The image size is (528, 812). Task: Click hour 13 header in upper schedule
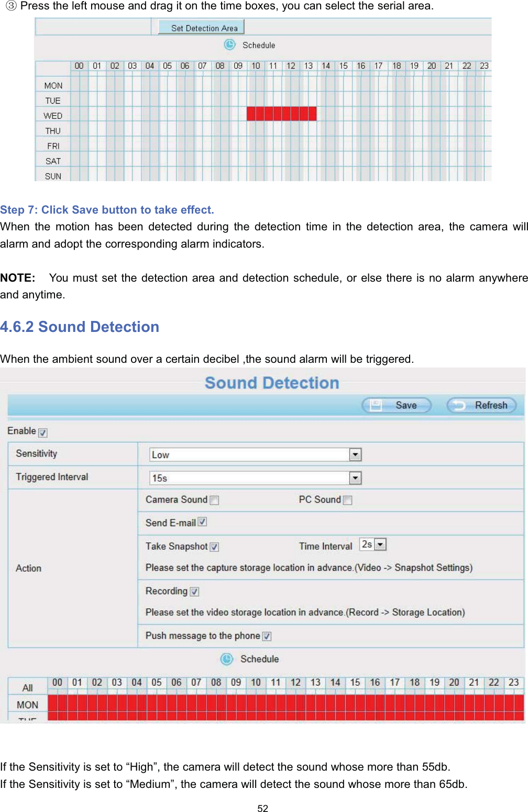tap(309, 66)
